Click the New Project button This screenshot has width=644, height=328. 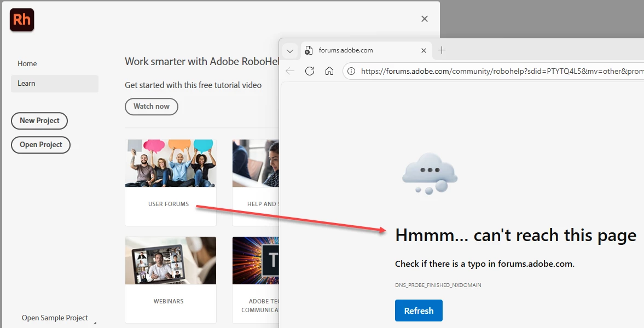pos(39,121)
